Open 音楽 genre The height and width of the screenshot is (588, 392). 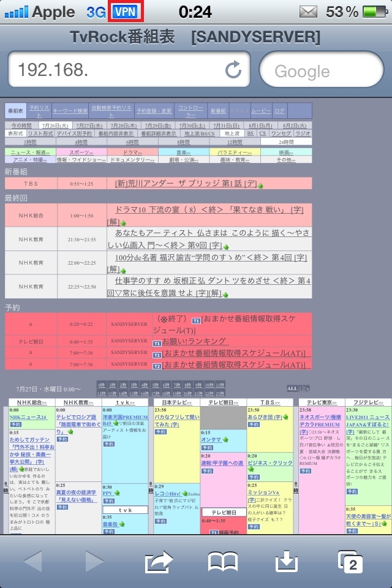pyautogui.click(x=184, y=153)
